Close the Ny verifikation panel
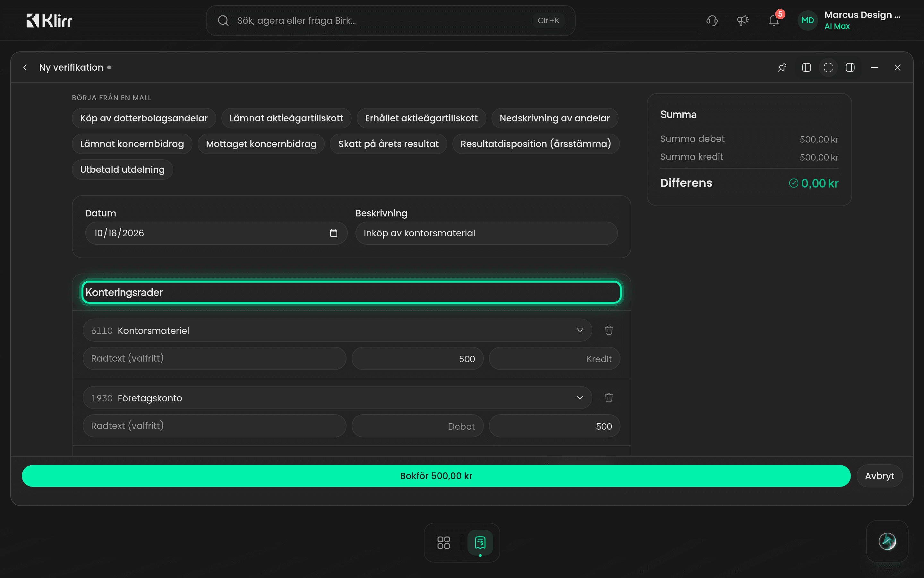The image size is (924, 578). point(897,68)
